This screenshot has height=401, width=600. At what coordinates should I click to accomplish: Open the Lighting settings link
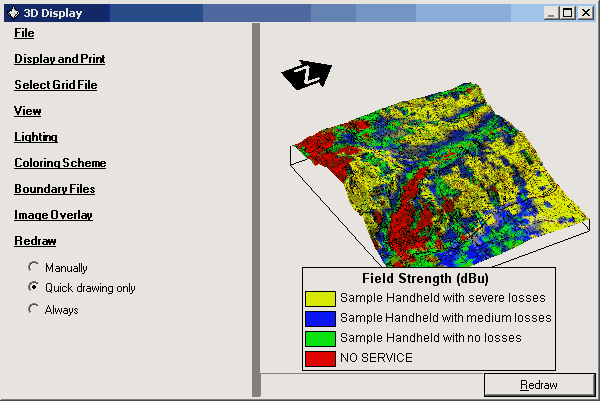pyautogui.click(x=36, y=137)
